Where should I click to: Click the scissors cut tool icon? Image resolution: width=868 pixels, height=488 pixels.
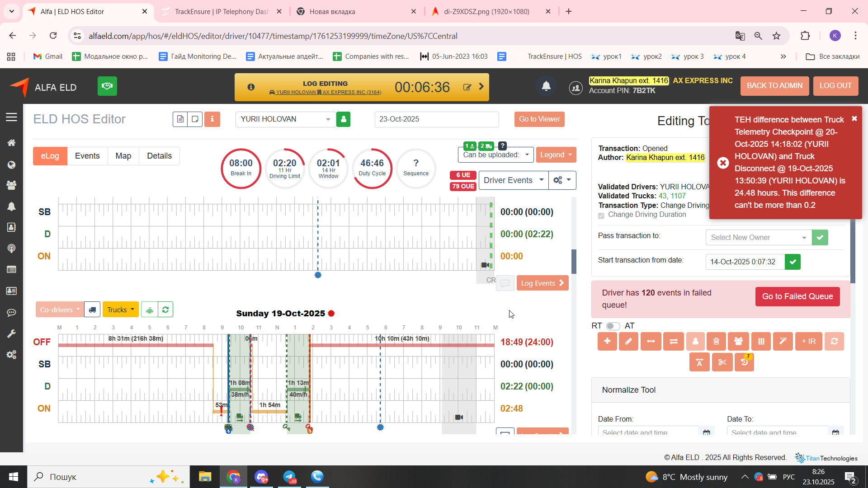[x=722, y=362]
